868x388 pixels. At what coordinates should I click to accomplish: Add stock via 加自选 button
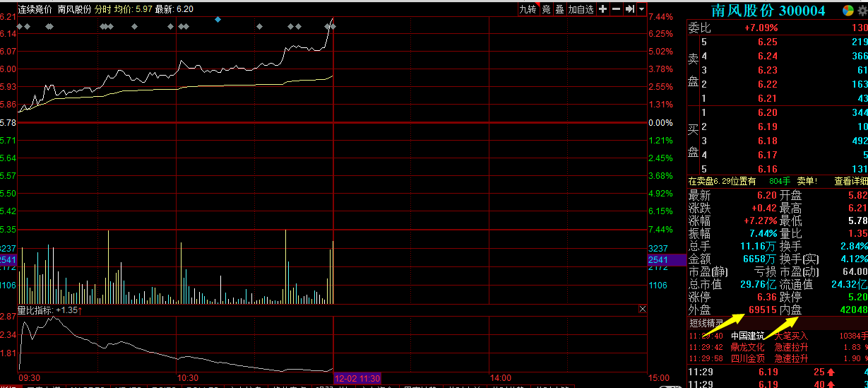581,9
